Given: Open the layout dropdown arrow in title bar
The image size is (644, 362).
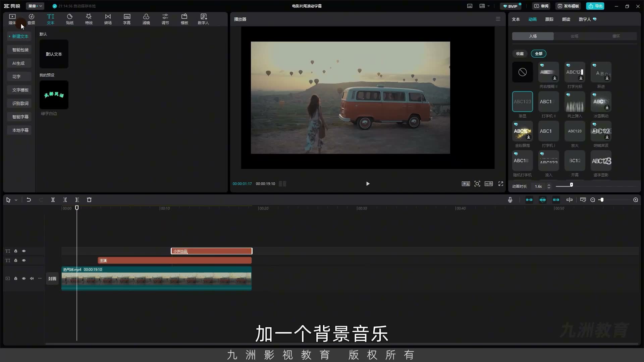Looking at the screenshot, I should coord(488,6).
